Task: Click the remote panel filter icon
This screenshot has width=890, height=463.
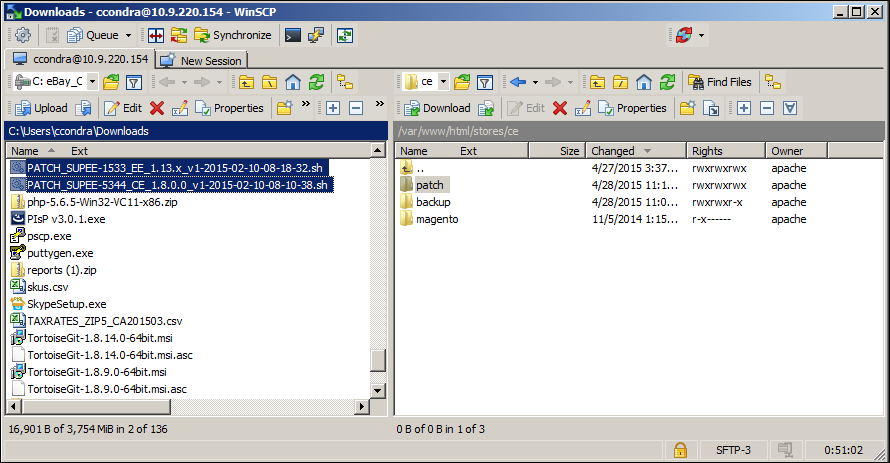Action: tap(485, 82)
